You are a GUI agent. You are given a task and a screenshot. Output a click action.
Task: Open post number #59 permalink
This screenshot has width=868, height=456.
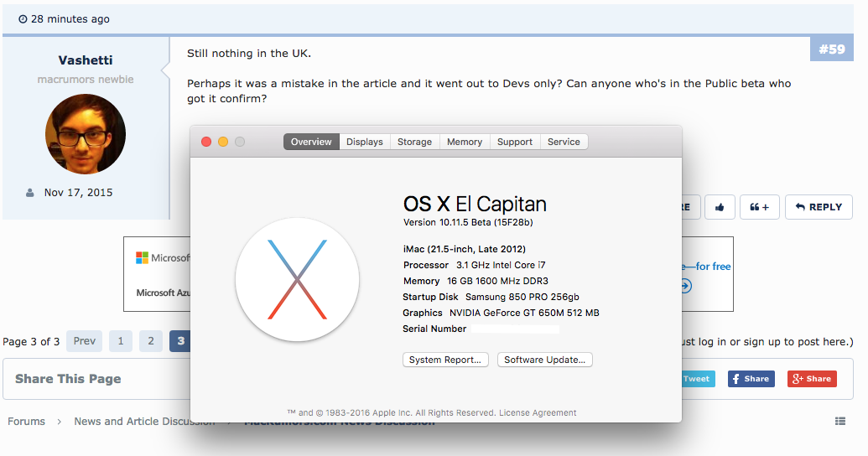click(x=832, y=49)
